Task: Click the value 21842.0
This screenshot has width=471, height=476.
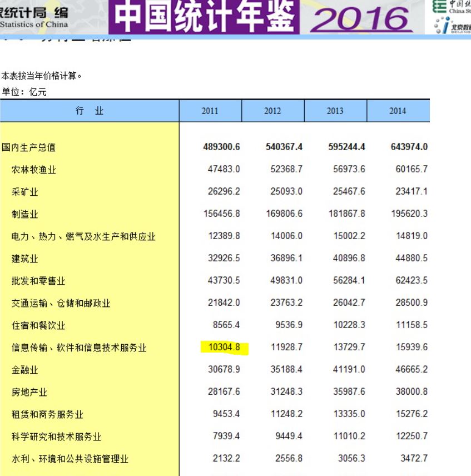Action: click(x=224, y=303)
